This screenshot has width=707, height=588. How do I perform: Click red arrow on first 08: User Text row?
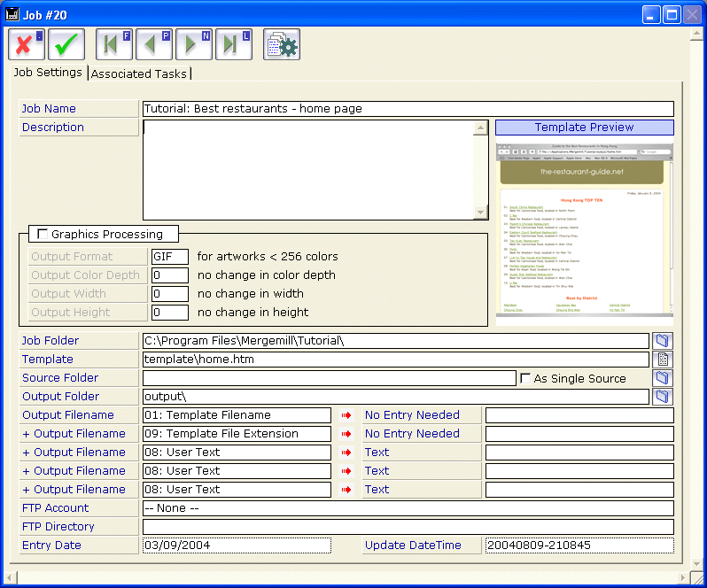tap(346, 453)
